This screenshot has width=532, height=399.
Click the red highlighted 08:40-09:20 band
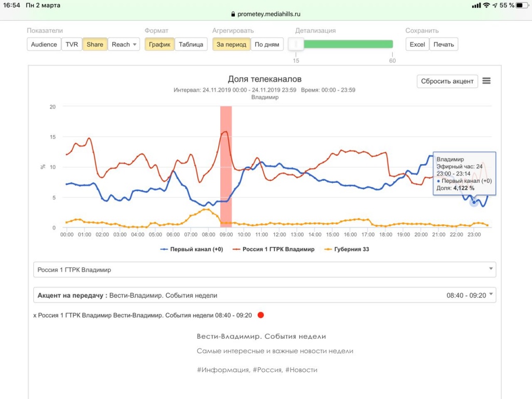click(226, 167)
